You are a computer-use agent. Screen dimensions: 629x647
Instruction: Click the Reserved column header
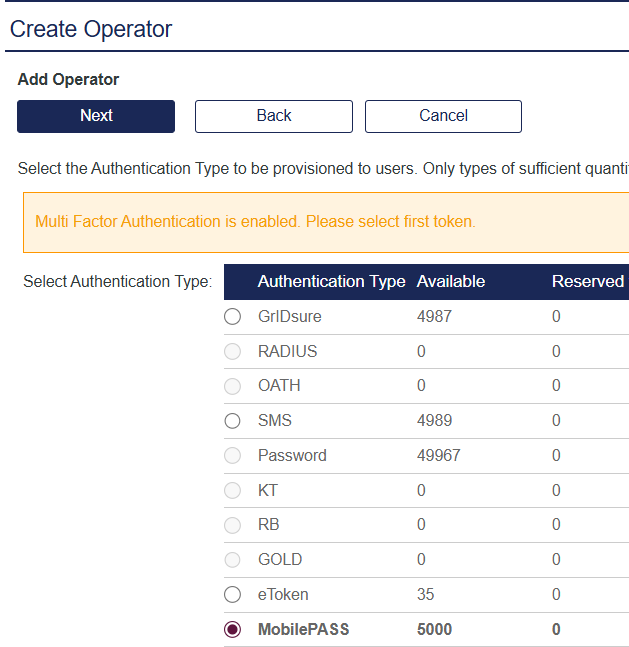click(x=587, y=282)
